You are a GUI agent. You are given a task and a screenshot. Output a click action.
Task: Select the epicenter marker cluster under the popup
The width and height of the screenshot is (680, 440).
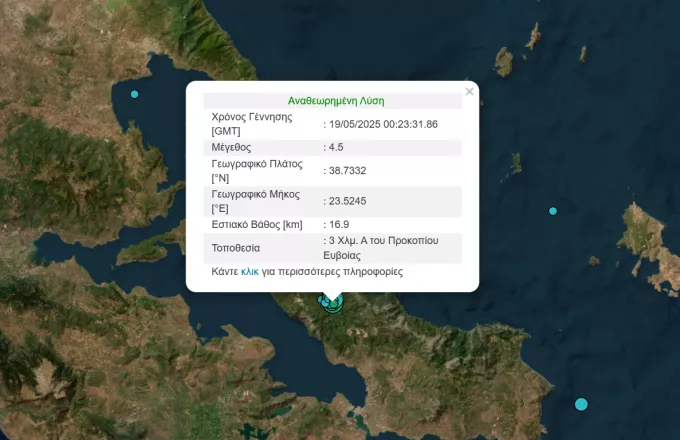click(x=332, y=303)
